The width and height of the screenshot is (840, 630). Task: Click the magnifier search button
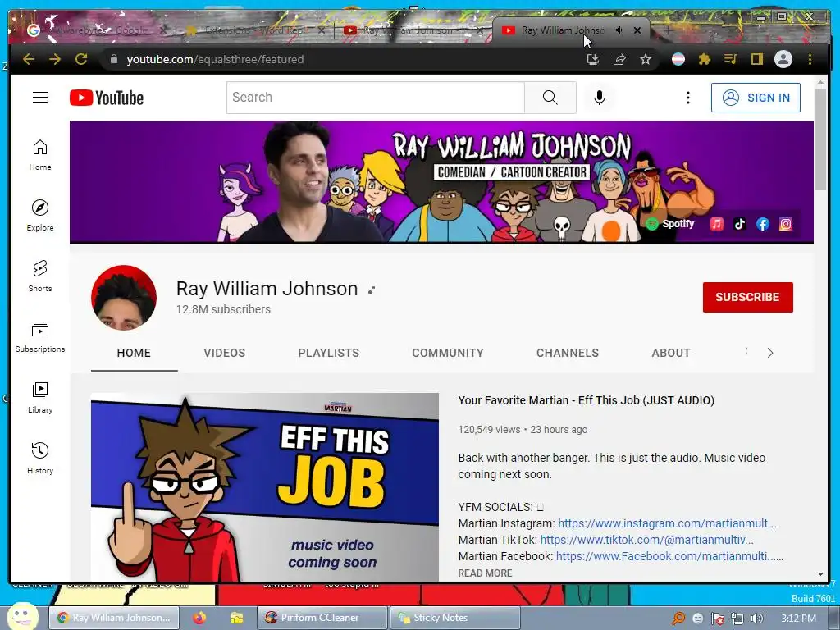(x=550, y=98)
